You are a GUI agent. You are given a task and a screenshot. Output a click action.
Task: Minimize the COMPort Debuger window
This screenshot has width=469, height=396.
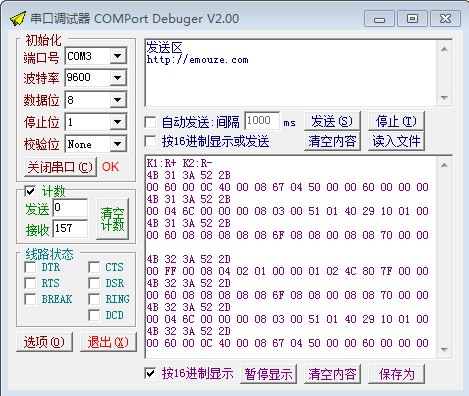pos(379,18)
